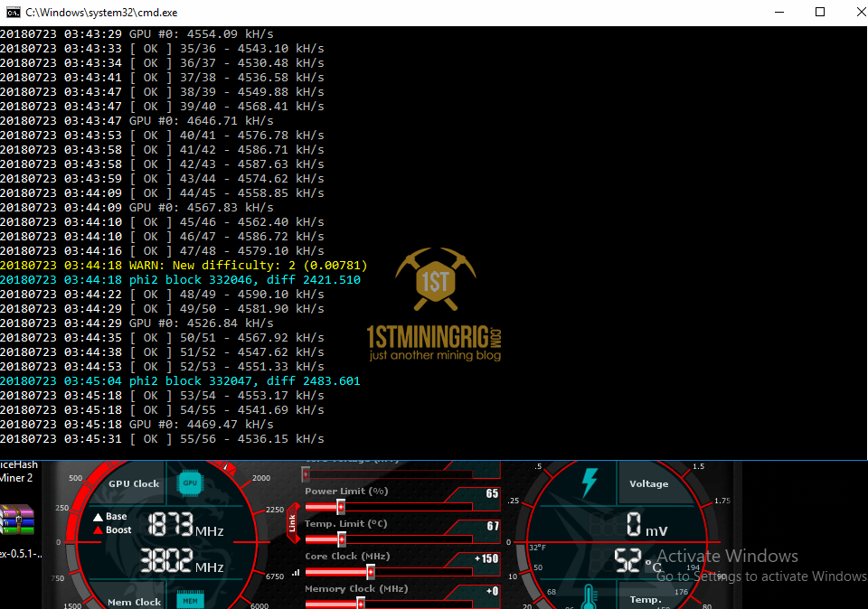Screen dimensions: 868x609
Task: Click the yellow WARN New difficulty line
Action: click(184, 266)
